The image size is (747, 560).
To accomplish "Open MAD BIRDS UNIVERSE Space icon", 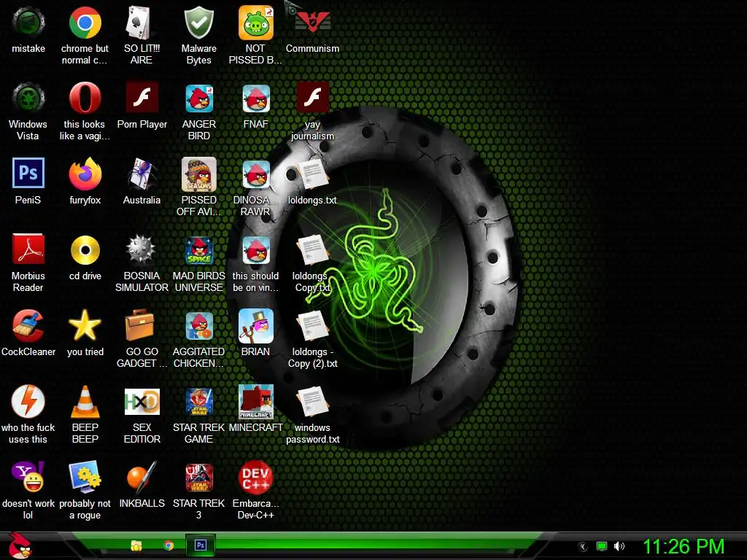I will (198, 250).
